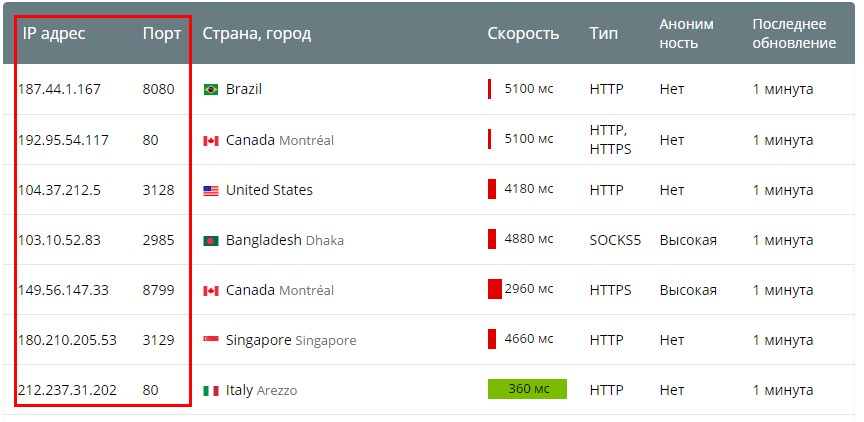Screen dimensions: 864x422
Task: Click port 80 in the Italy row
Action: 150,391
